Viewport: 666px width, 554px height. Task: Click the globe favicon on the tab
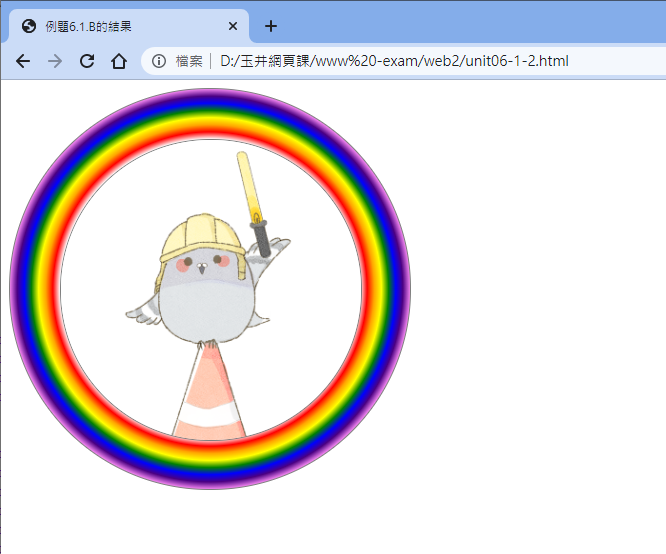(x=28, y=27)
